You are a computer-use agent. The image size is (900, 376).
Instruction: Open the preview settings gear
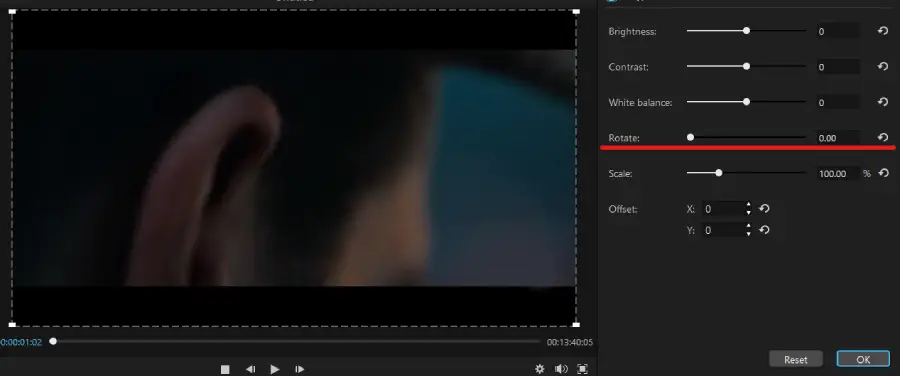click(x=540, y=369)
